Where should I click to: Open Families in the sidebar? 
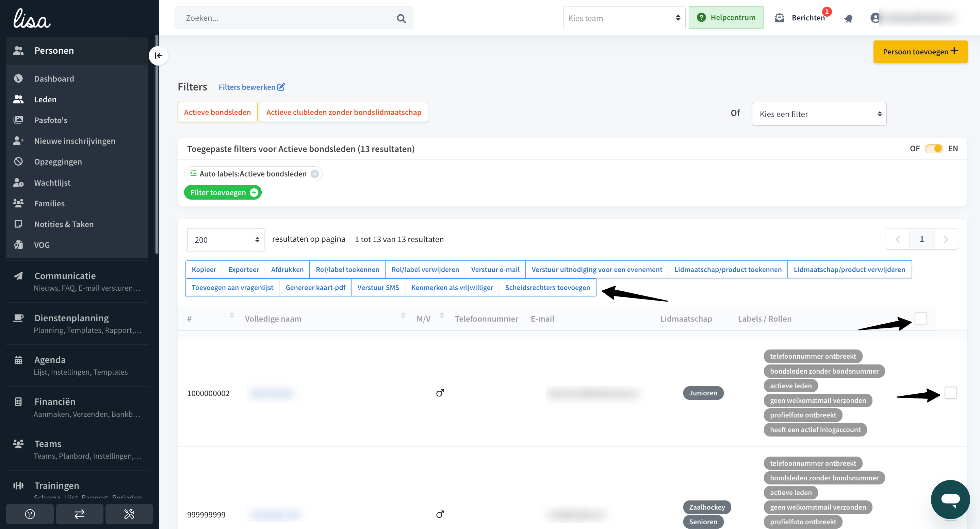[x=77, y=203]
